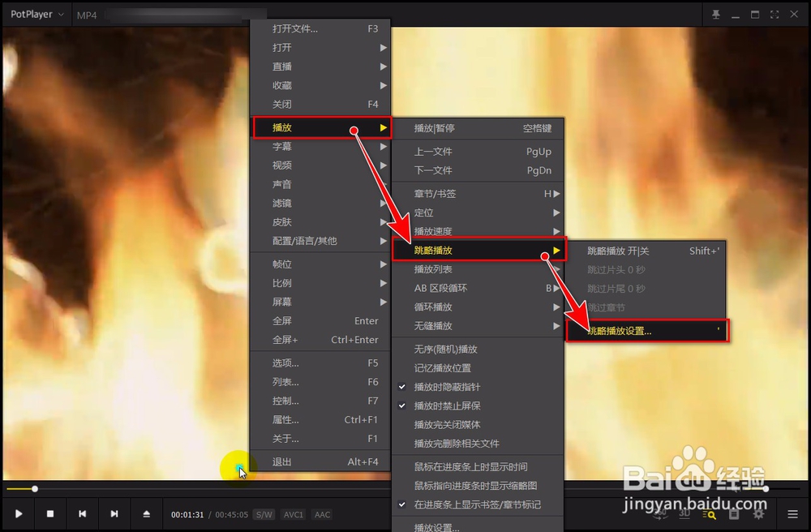Enable 播放完删除相关文件 option
The width and height of the screenshot is (811, 532).
point(478,444)
